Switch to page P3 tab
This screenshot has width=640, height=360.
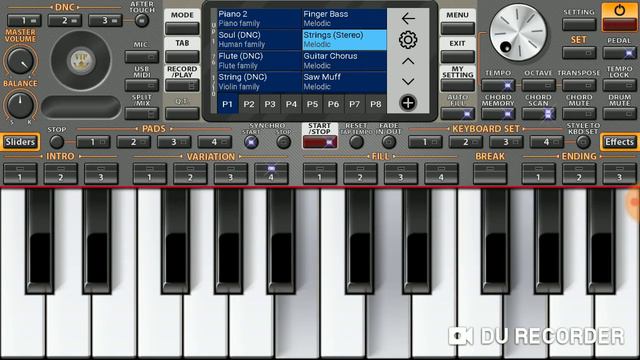(270, 104)
